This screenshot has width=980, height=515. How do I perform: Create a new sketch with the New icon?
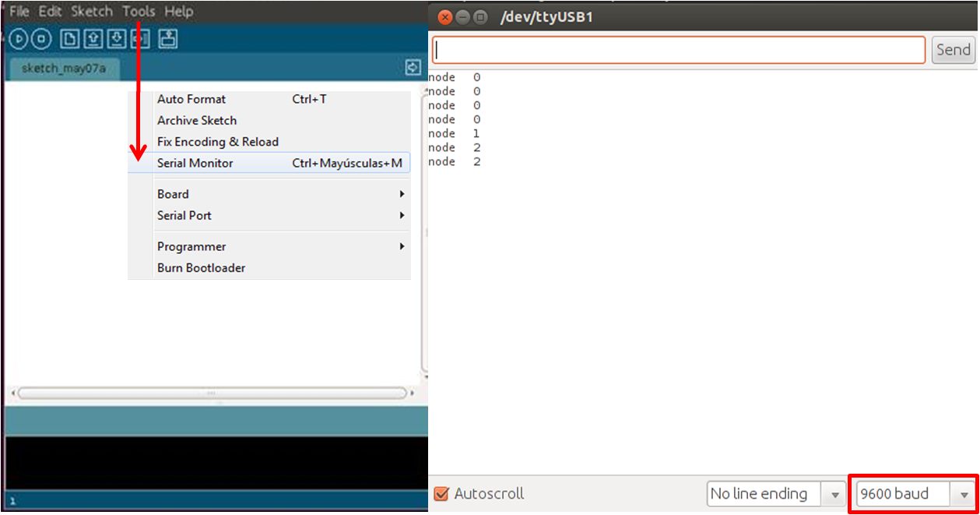pyautogui.click(x=70, y=39)
